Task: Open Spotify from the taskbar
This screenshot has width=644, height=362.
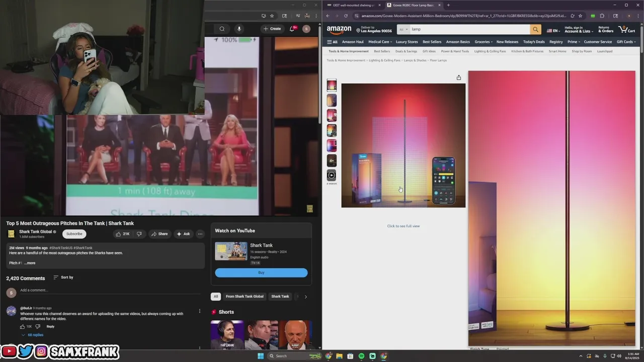Action: point(361,356)
